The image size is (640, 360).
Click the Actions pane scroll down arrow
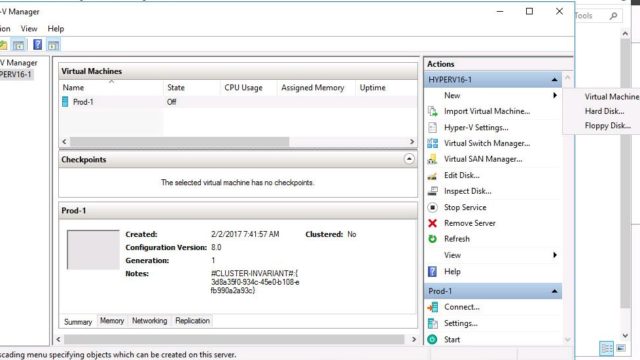click(x=567, y=339)
